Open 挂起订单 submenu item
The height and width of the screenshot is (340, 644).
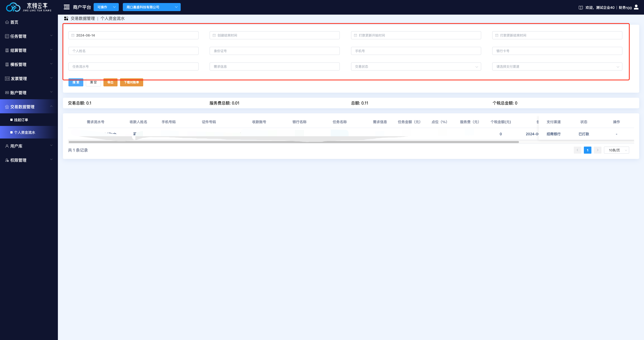tap(29, 120)
